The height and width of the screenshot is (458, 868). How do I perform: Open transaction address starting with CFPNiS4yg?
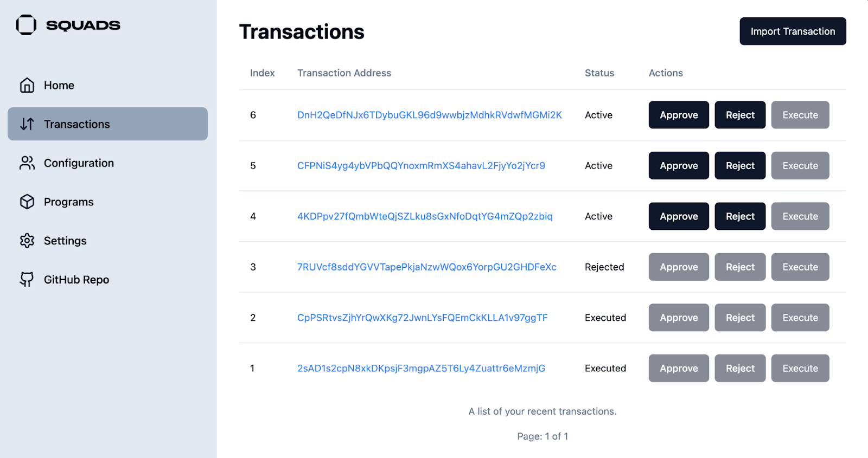pos(421,166)
